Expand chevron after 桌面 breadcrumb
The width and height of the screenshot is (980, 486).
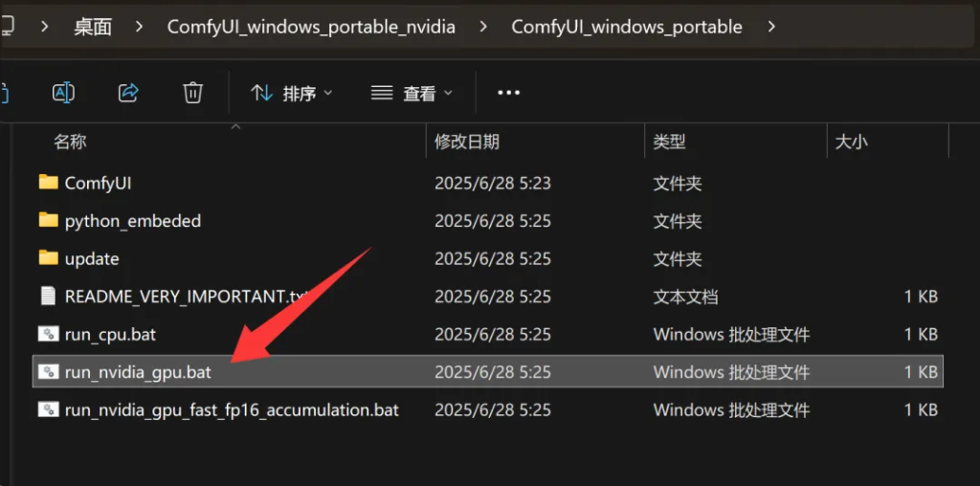[139, 27]
